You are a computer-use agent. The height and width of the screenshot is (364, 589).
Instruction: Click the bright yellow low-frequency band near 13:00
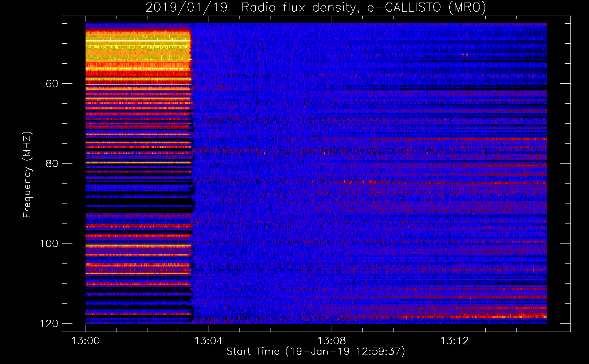138,51
